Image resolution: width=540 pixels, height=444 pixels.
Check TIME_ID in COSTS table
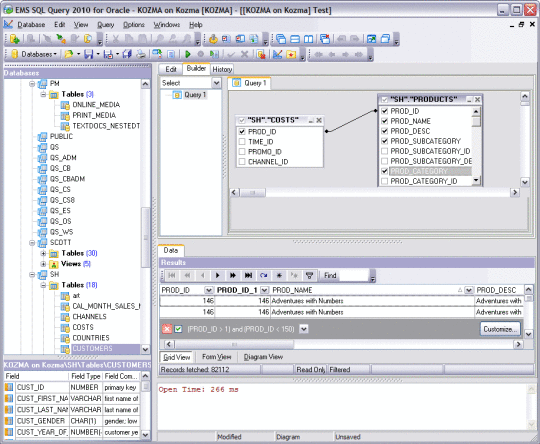(x=242, y=142)
